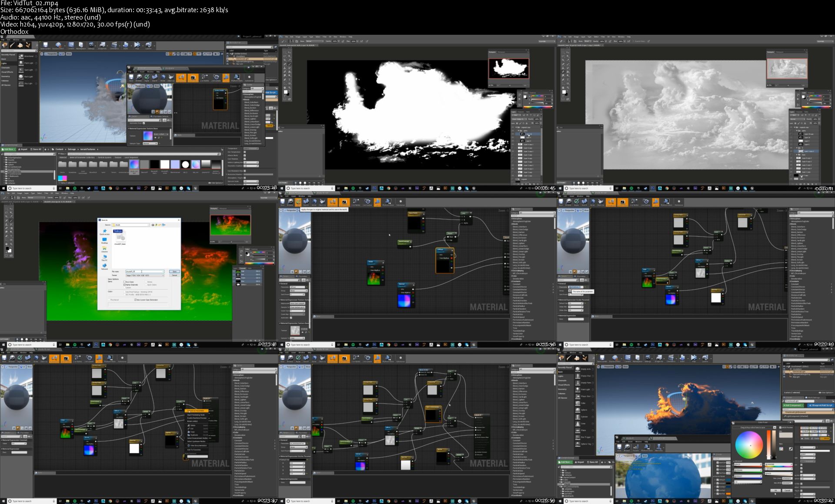In 00:03:28 frame, open Marketplace toolbar icon
The height and width of the screenshot is (504, 835).
(x=81, y=45)
